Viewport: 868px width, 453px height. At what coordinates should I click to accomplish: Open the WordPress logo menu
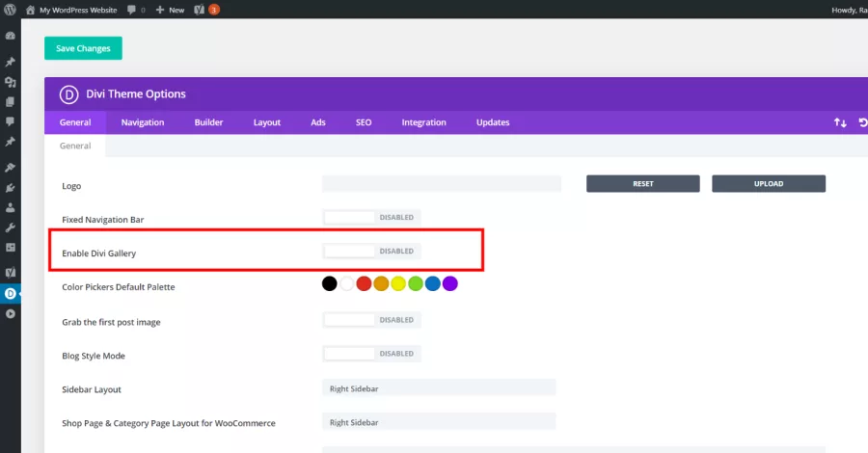[10, 10]
